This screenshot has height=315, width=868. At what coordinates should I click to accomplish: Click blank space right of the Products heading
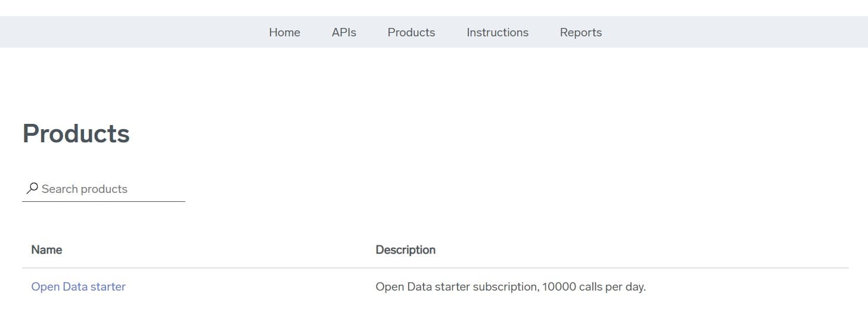(417, 133)
